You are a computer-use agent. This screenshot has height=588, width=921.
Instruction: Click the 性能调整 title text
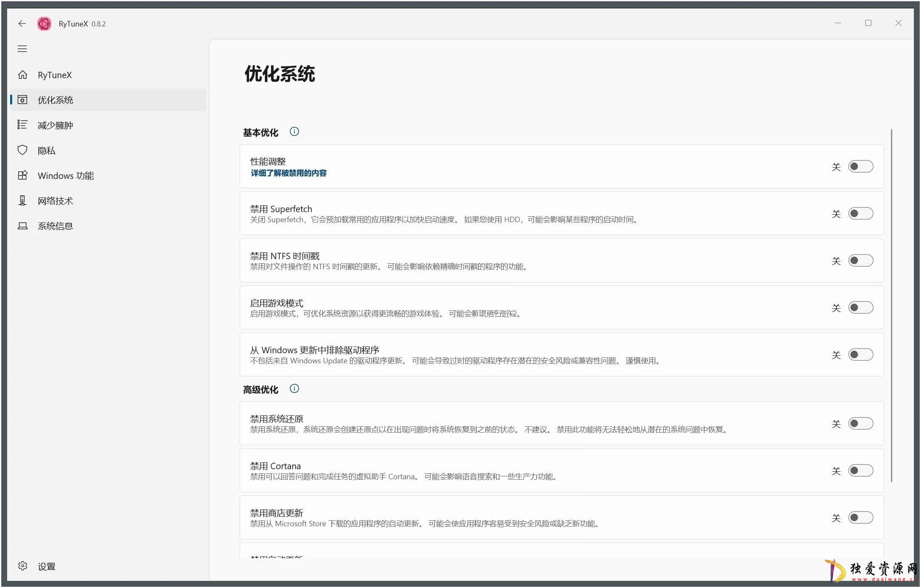(268, 161)
